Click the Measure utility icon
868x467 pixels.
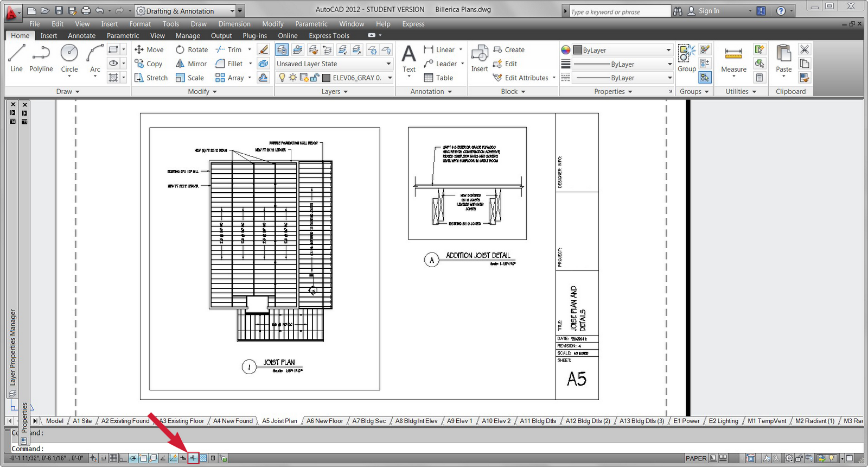coord(733,59)
